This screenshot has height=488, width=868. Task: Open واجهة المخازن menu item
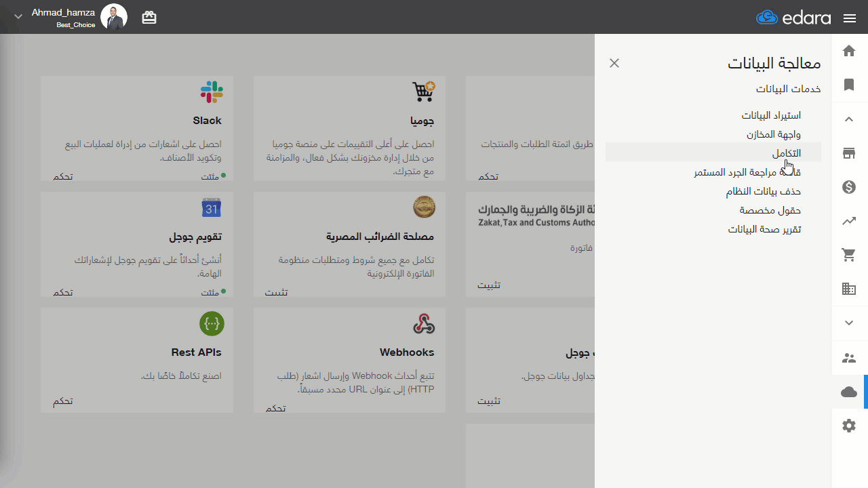click(x=774, y=134)
